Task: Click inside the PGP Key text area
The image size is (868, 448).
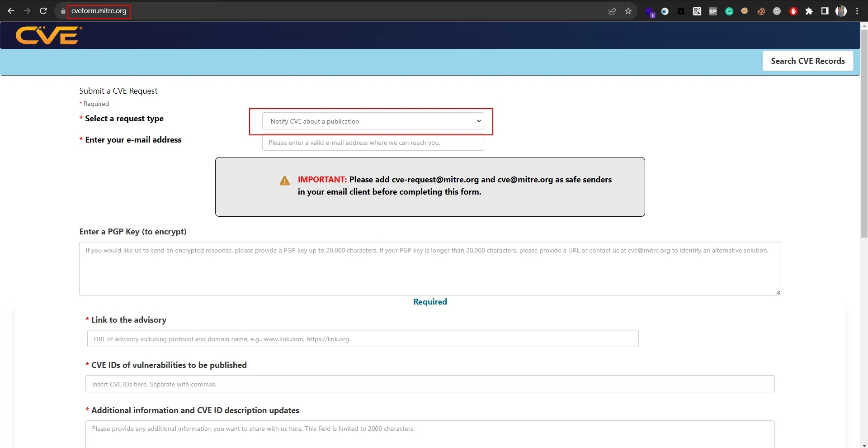Action: click(x=429, y=269)
